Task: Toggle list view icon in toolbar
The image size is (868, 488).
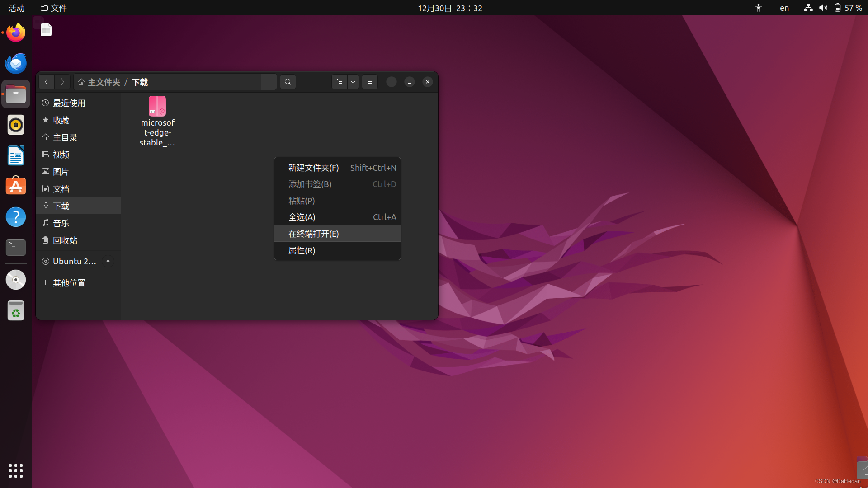Action: (x=340, y=82)
